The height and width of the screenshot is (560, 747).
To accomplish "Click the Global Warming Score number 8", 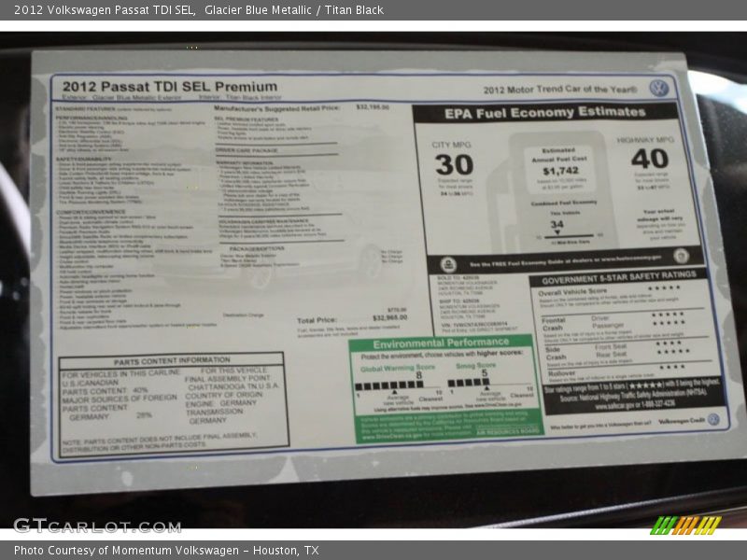I will click(418, 375).
